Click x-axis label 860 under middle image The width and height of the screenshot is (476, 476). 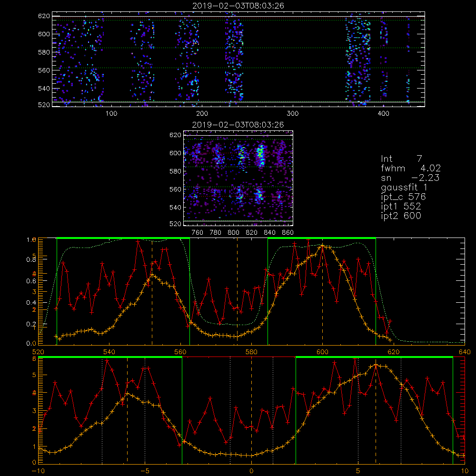(x=288, y=233)
